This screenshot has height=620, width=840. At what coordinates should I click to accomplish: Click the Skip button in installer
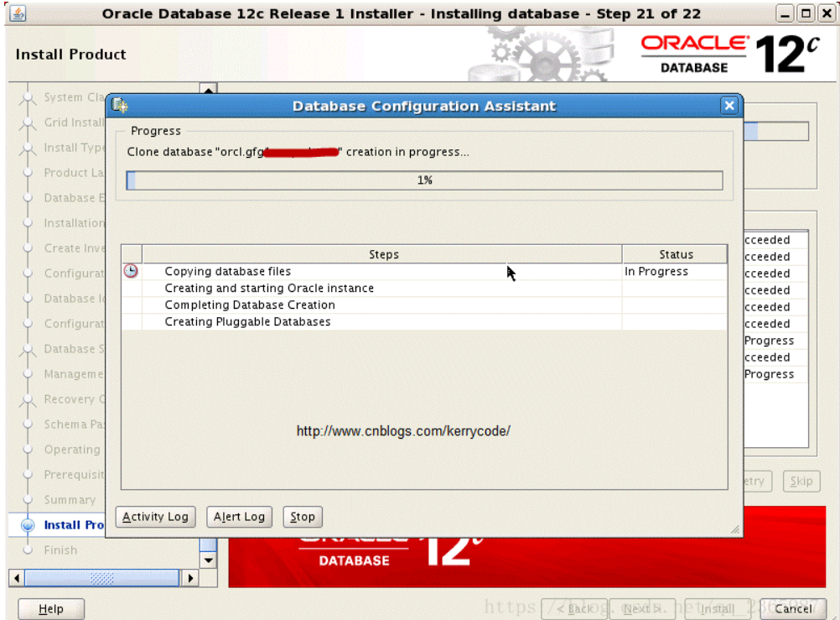(x=801, y=481)
